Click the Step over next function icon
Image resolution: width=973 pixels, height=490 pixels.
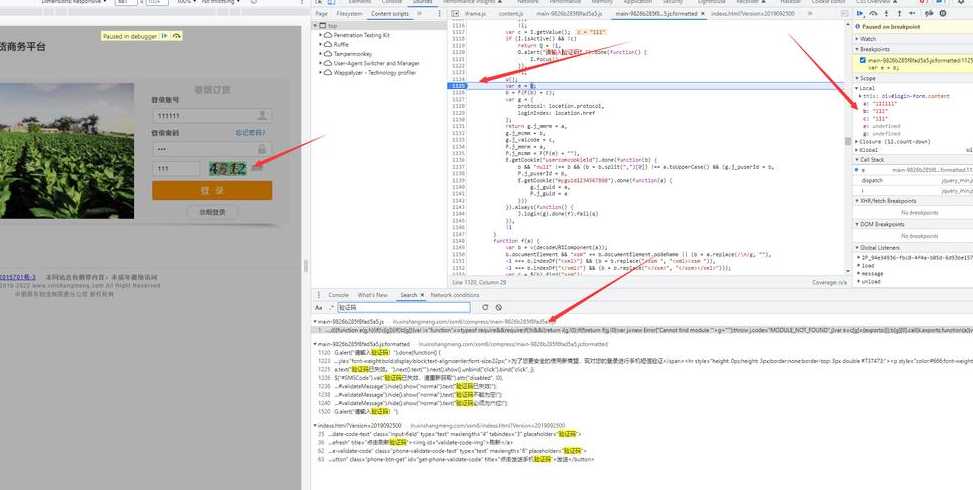[873, 13]
